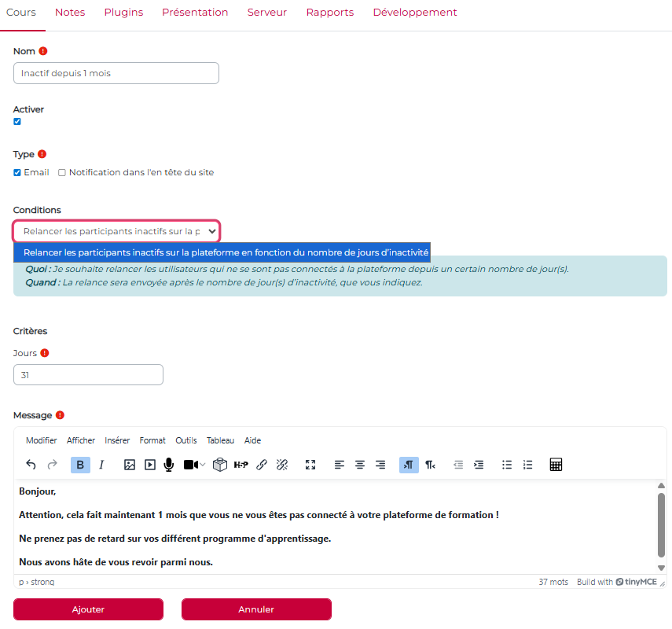The width and height of the screenshot is (672, 629).
Task: Click the italic formatting icon
Action: tap(101, 465)
